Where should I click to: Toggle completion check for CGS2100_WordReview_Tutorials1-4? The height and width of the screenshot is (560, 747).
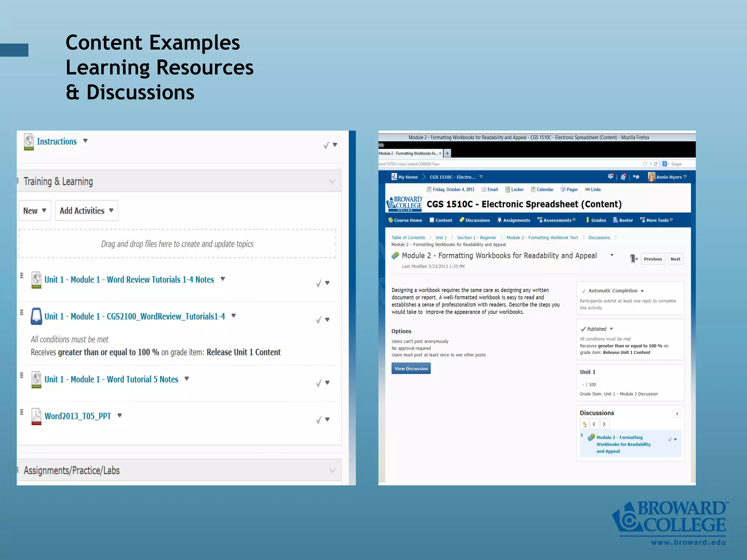click(319, 320)
